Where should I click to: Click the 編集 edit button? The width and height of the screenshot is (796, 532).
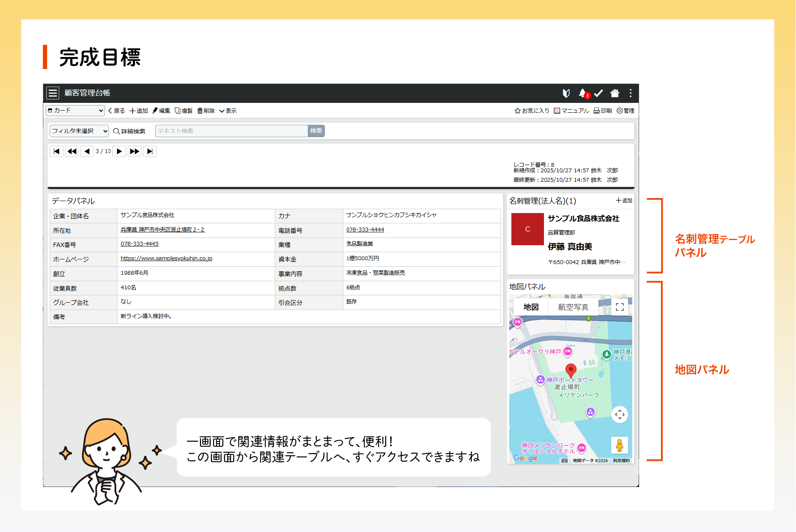[x=162, y=111]
